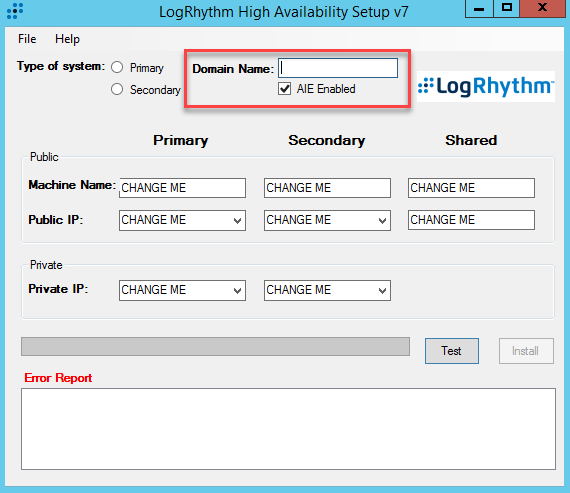Open the File menu
570x493 pixels.
pos(27,39)
